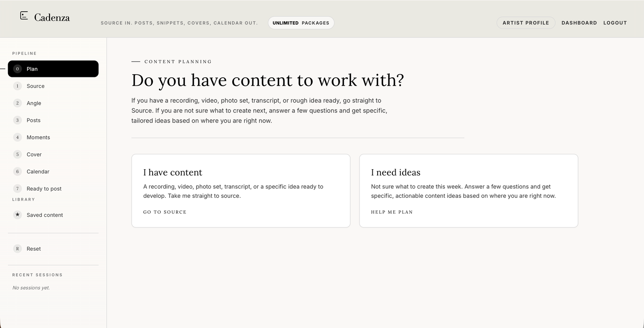This screenshot has height=328, width=644.
Task: Select the I need ideas card
Action: click(x=469, y=191)
